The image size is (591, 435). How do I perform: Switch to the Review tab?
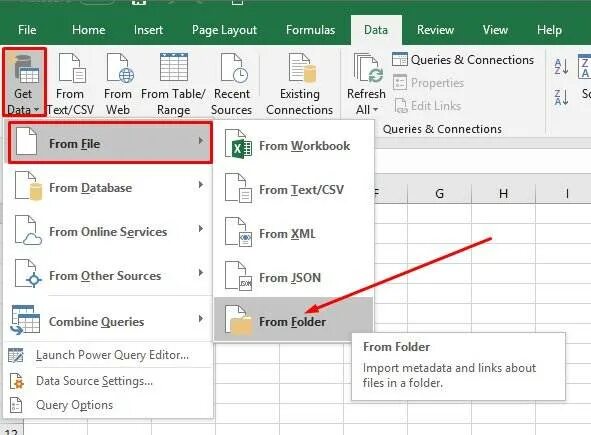tap(435, 30)
